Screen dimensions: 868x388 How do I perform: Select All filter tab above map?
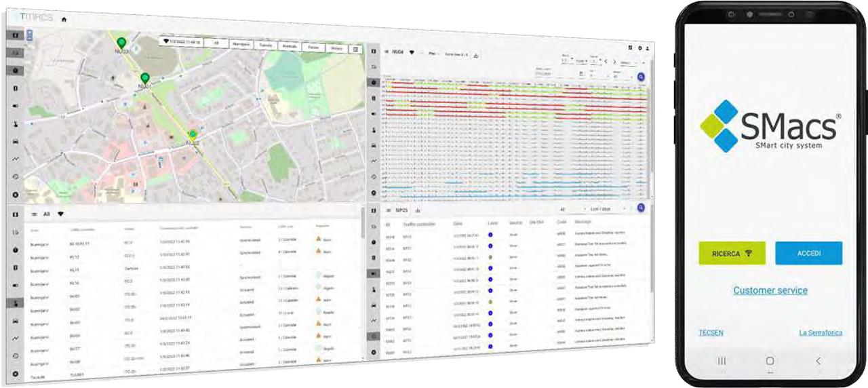point(216,43)
